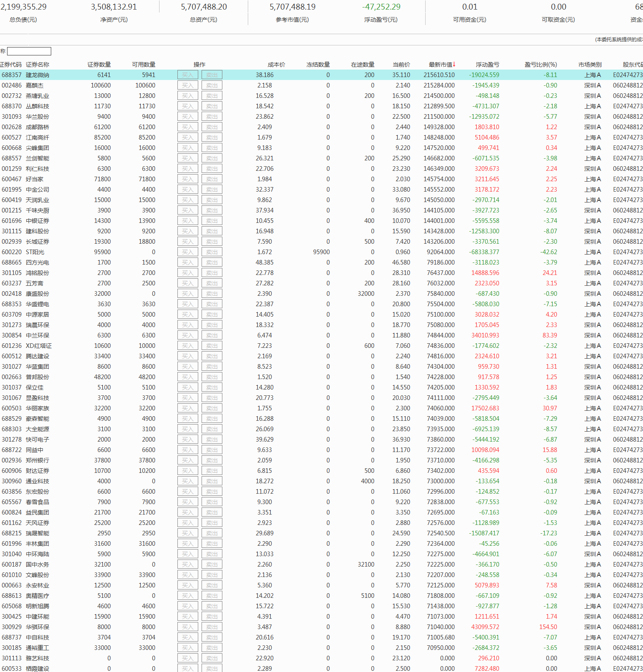Select the 兰剑智能 stock name cell
The image size is (643, 672).
(x=37, y=158)
